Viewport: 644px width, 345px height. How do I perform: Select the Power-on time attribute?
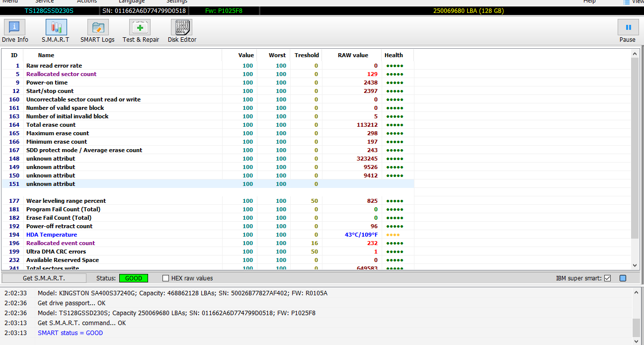(x=208, y=83)
